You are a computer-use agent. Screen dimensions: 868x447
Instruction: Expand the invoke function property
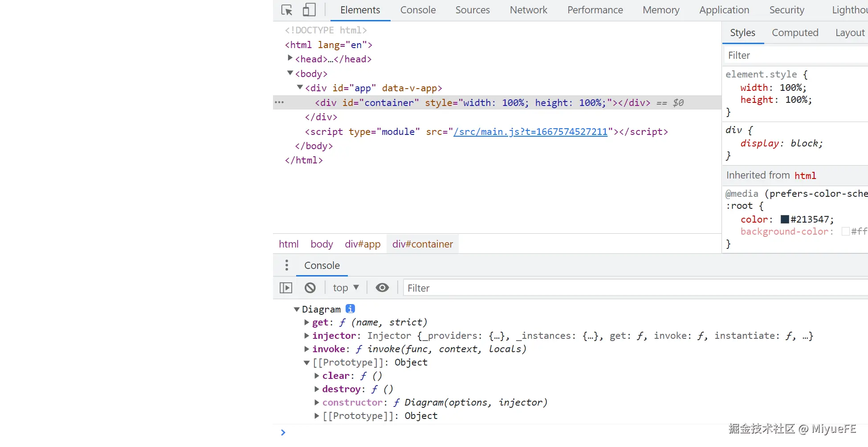306,349
